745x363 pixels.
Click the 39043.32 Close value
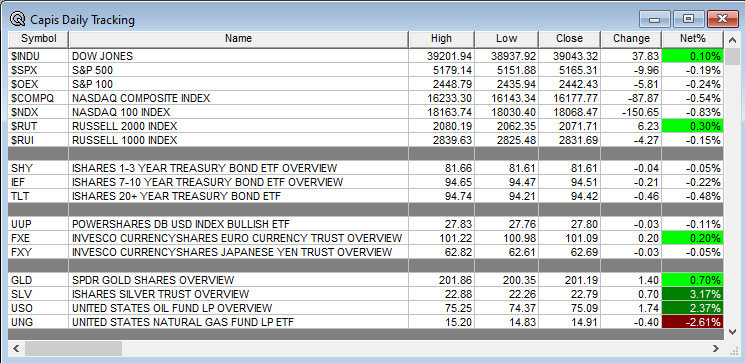point(575,56)
